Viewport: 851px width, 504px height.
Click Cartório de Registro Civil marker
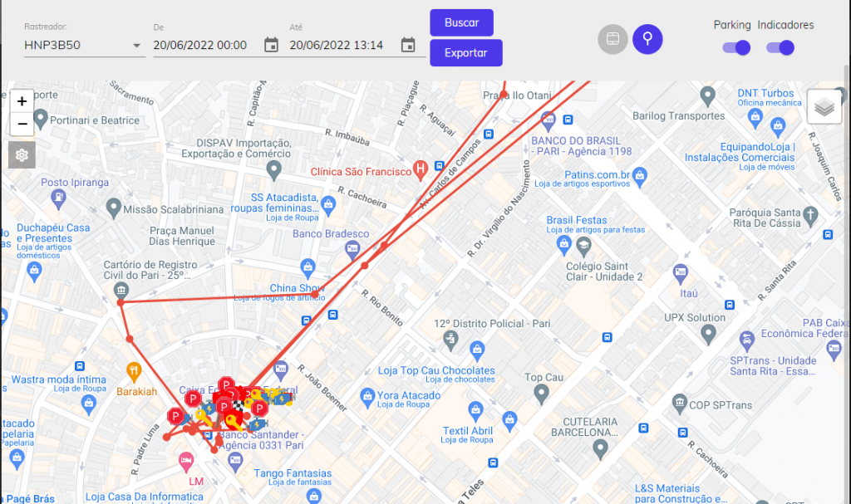pyautogui.click(x=121, y=291)
